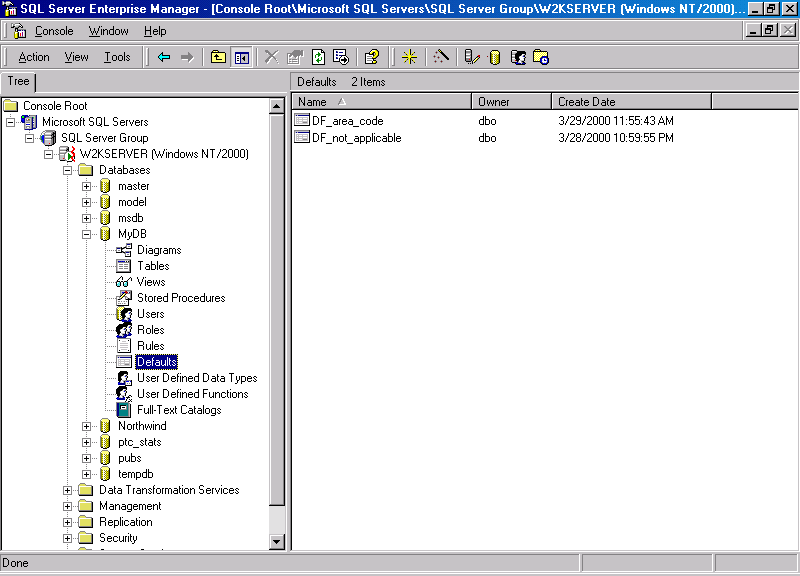Expand the Northwind database node

pyautogui.click(x=87, y=426)
